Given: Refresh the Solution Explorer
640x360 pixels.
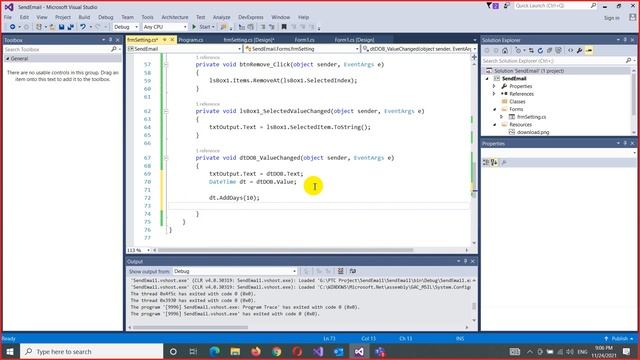Looking at the screenshot, I should (x=540, y=51).
